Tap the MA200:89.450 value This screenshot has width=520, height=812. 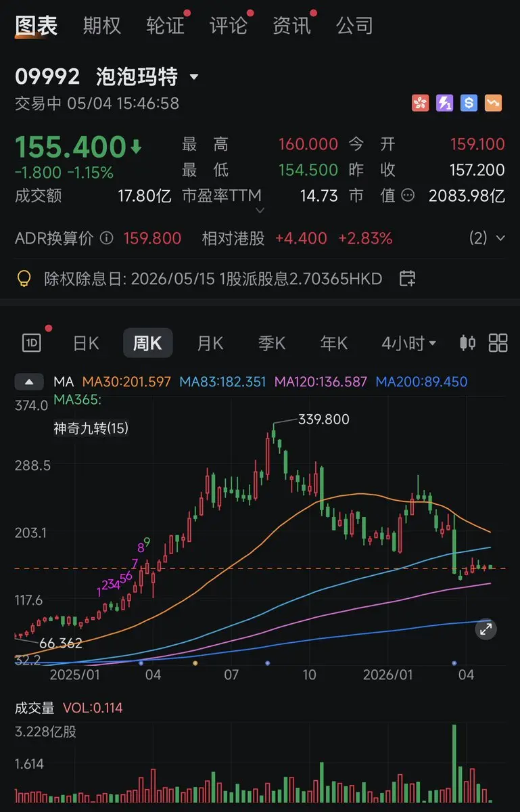[x=421, y=382]
